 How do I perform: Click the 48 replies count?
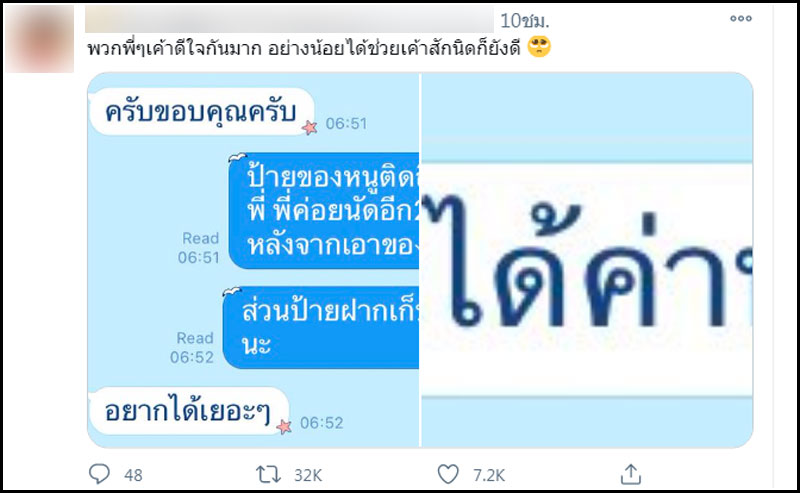[x=133, y=475]
